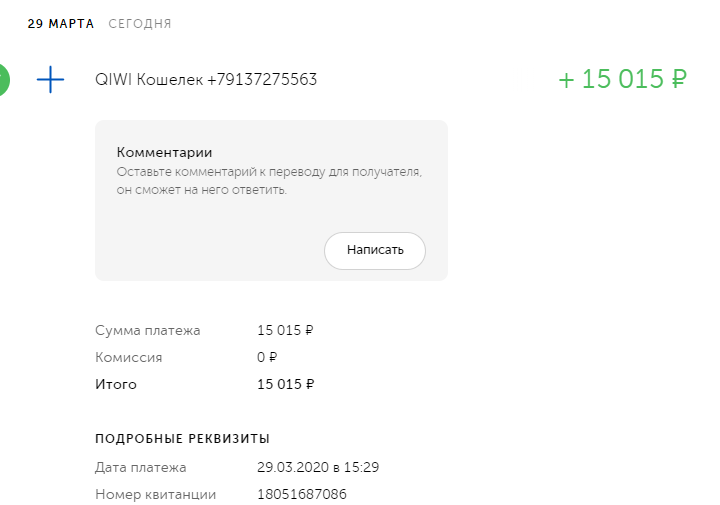Click the payment date 29.03.2020 в 15:29
This screenshot has width=720, height=505.
pyautogui.click(x=318, y=467)
